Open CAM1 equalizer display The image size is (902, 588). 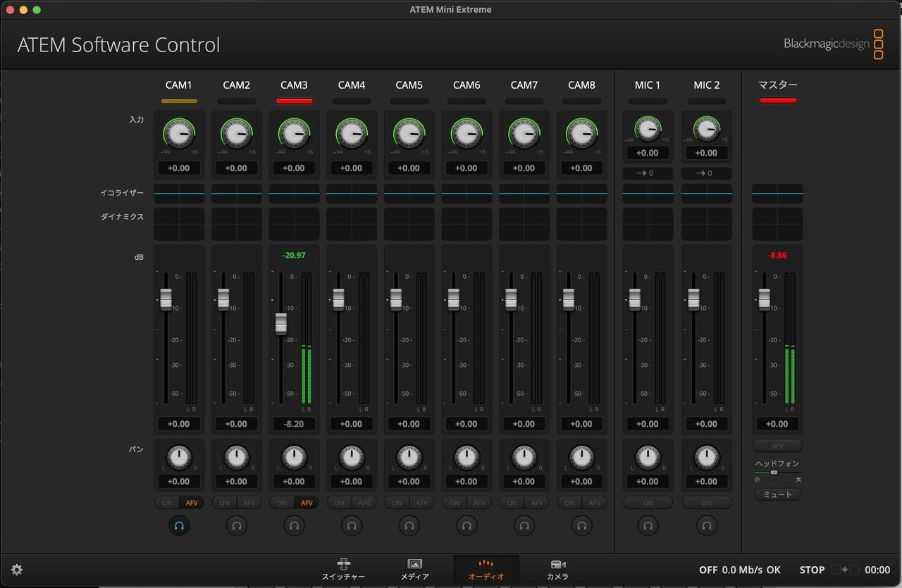(179, 194)
